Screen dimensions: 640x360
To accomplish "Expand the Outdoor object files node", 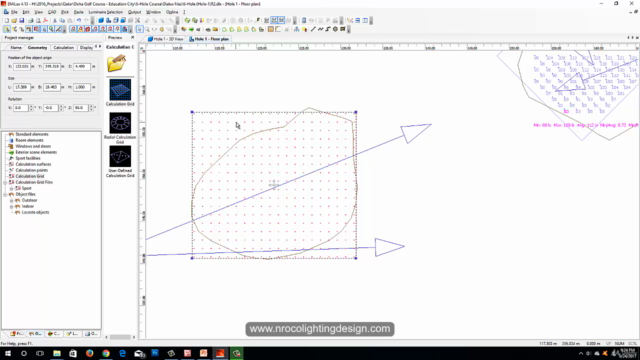I will 11,200.
